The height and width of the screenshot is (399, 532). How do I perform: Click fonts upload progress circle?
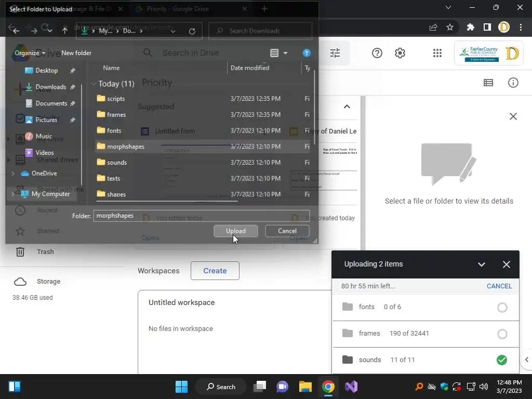pos(502,308)
